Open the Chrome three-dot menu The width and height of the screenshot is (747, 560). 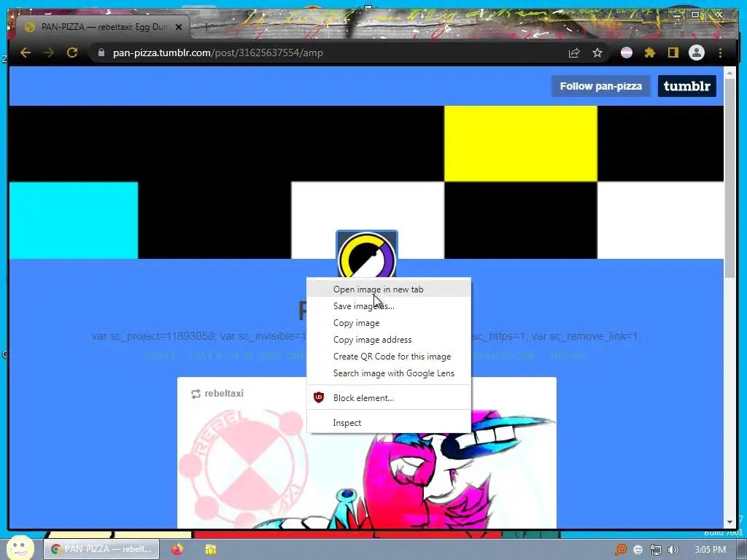(x=720, y=52)
